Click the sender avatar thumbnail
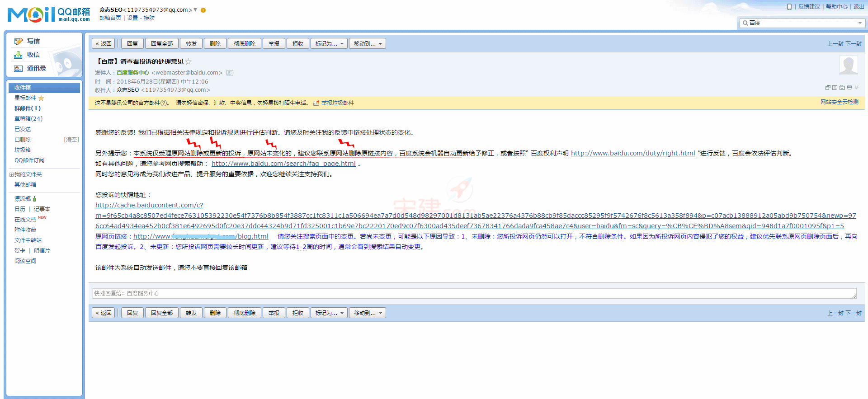 click(x=849, y=66)
